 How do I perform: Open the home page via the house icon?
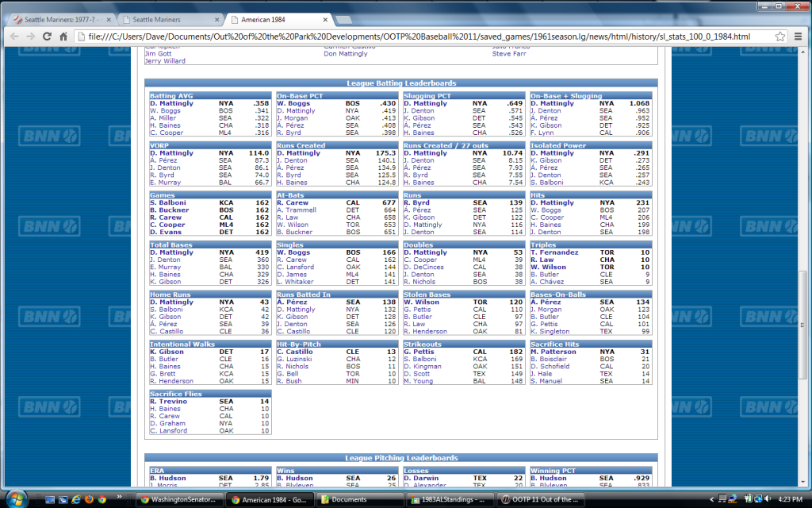pyautogui.click(x=63, y=37)
